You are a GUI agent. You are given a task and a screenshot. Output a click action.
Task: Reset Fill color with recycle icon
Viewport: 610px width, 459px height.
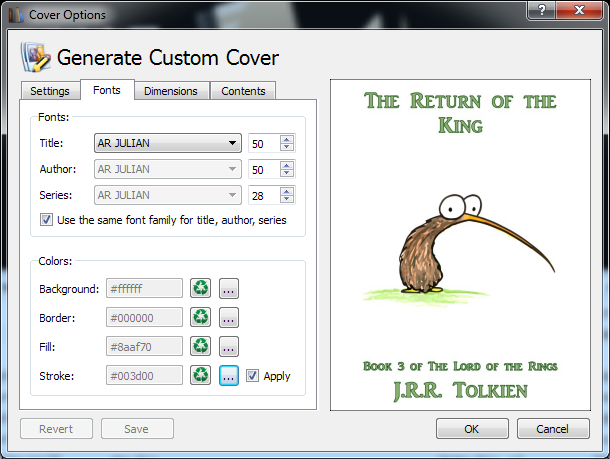[x=200, y=346]
